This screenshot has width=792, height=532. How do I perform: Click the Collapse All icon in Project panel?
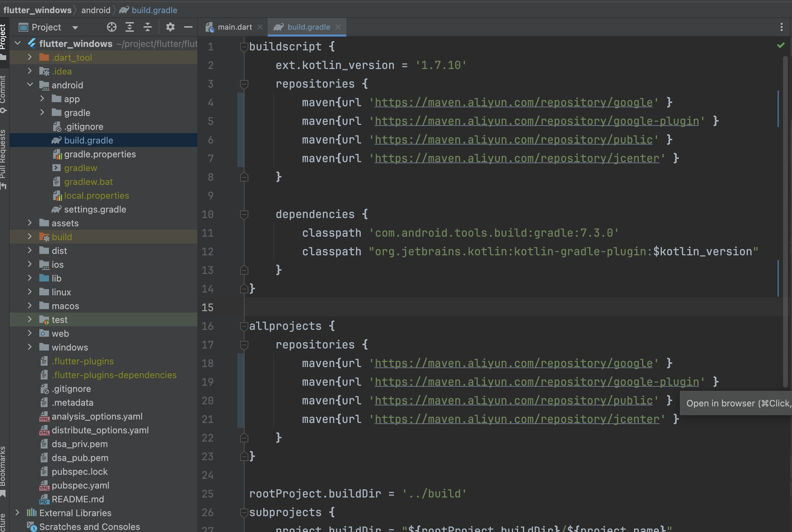pyautogui.click(x=148, y=27)
